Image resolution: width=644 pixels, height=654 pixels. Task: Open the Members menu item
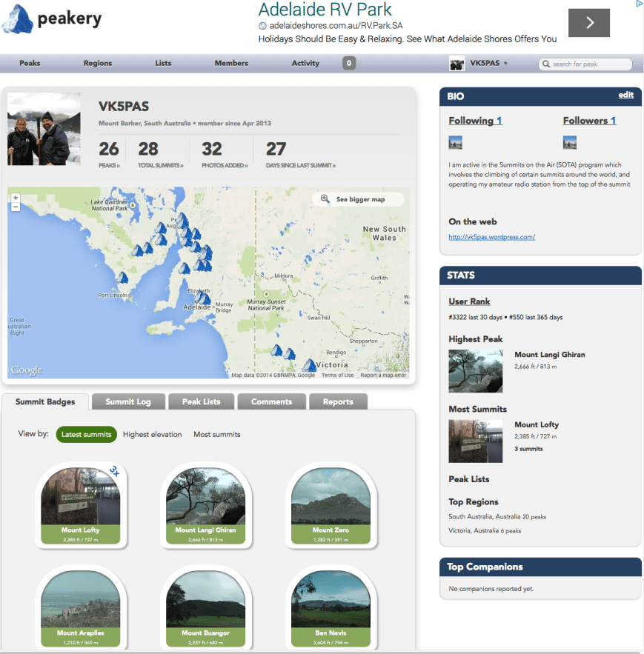(230, 63)
